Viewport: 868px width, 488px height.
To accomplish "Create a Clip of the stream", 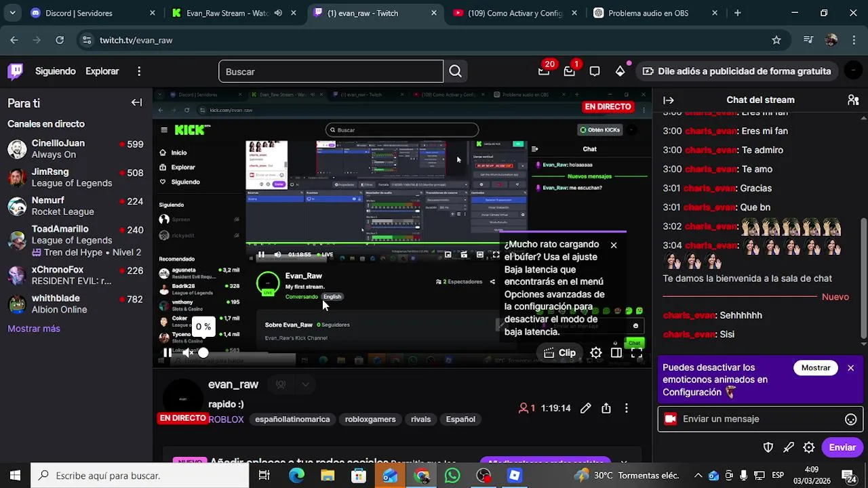I will [560, 352].
